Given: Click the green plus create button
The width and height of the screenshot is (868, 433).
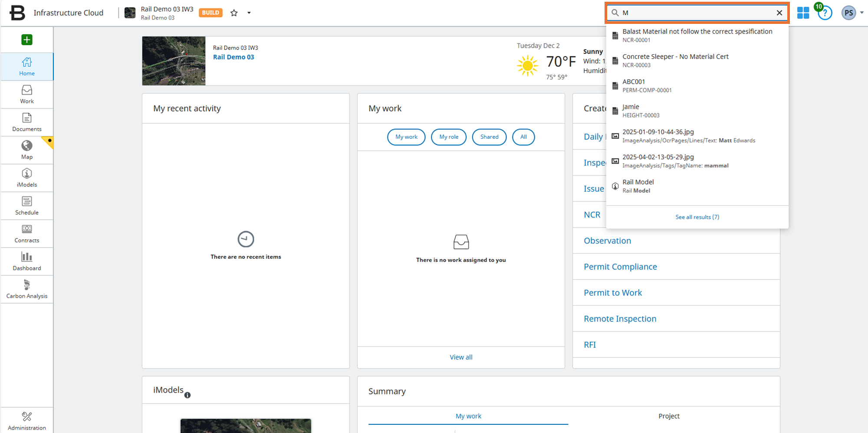Looking at the screenshot, I should pos(26,40).
